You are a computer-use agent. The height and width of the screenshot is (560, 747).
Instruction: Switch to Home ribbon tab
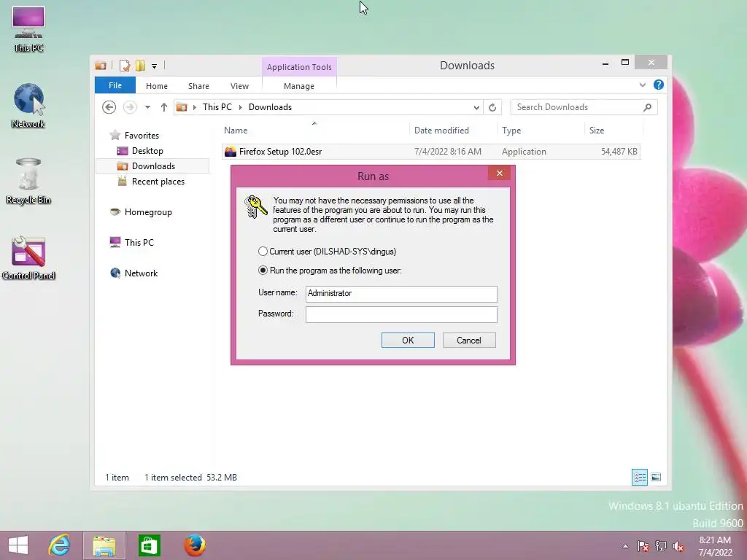(157, 86)
